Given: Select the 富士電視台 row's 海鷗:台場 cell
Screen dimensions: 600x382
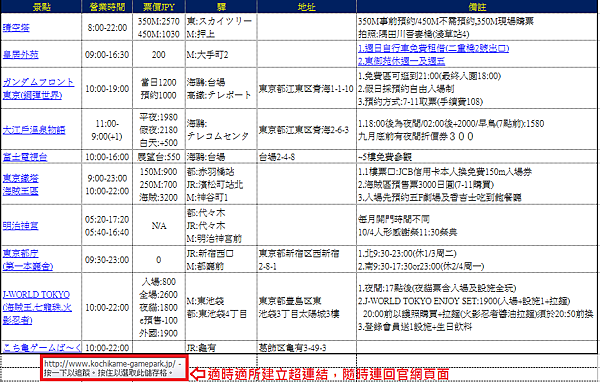Looking at the screenshot, I should (x=221, y=157).
